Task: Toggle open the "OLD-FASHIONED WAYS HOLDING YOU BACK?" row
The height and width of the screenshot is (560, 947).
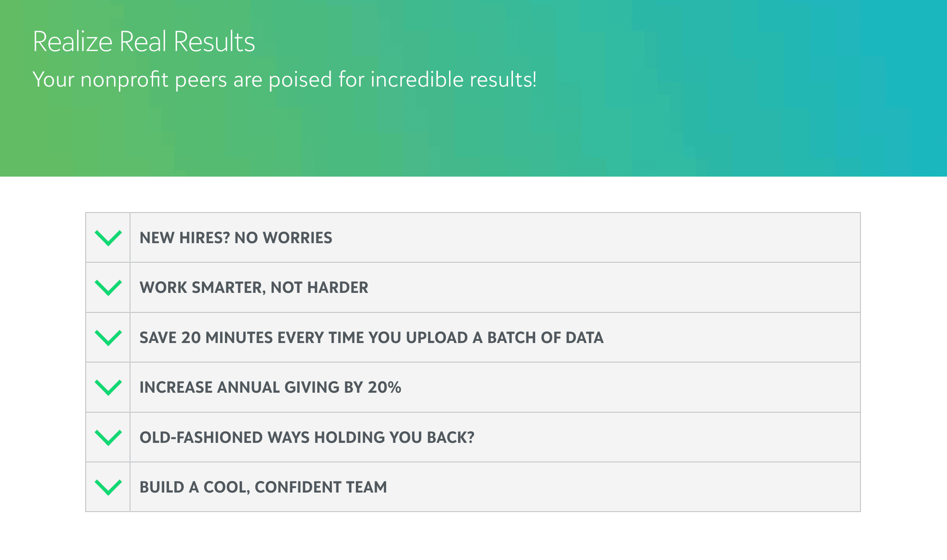Action: click(307, 437)
